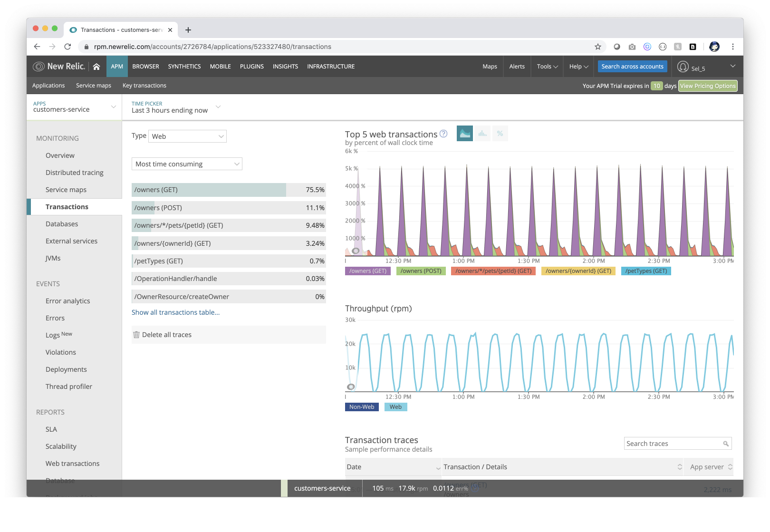The width and height of the screenshot is (770, 532).
Task: Open Show all transactions table link
Action: (175, 312)
